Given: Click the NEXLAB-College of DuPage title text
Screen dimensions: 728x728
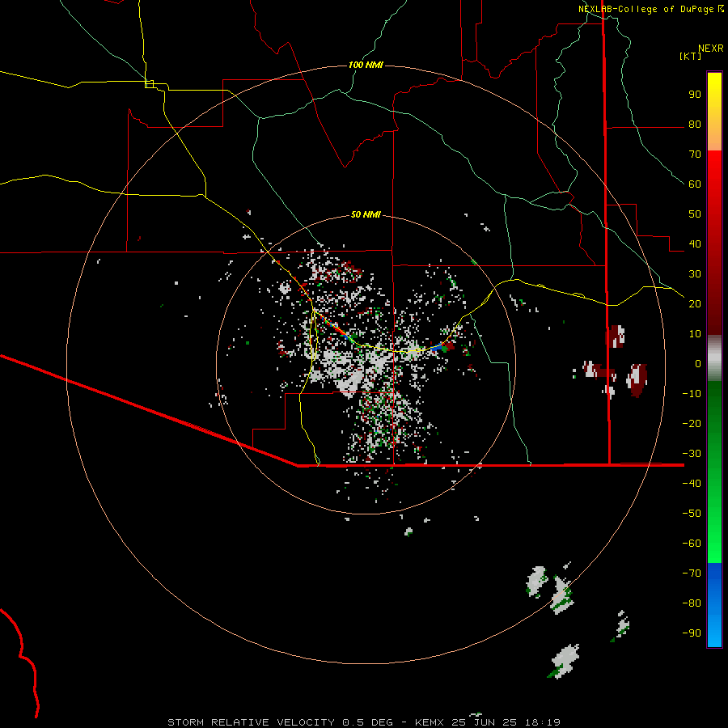Looking at the screenshot, I should pos(645,9).
